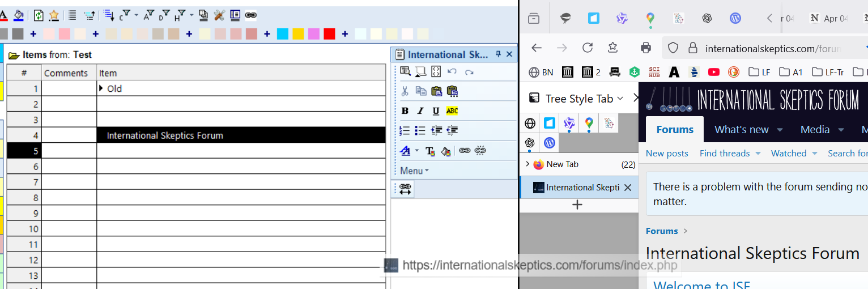Viewport: 868px width, 289px height.
Task: Click the remove hyperlink (broken chain) icon
Action: (480, 151)
